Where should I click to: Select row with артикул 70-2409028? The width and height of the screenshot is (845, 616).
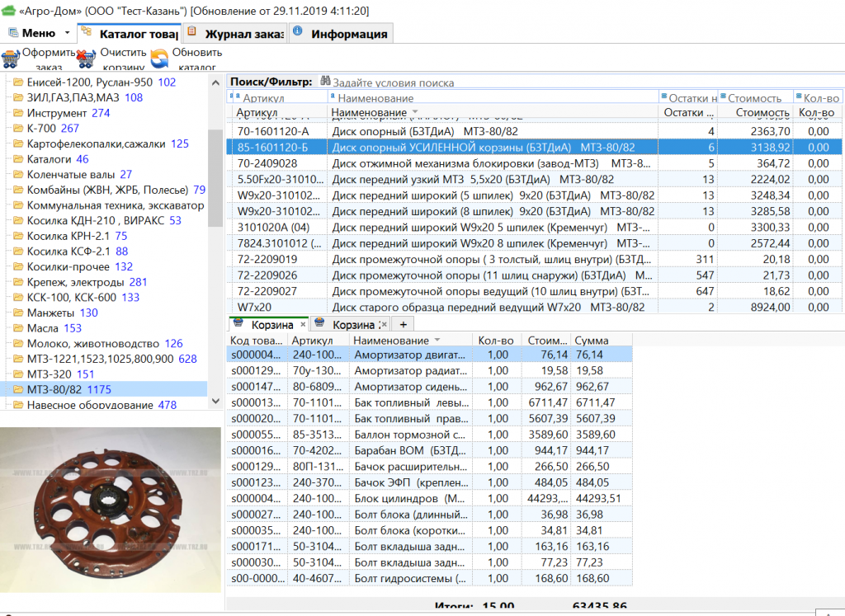coord(534,163)
